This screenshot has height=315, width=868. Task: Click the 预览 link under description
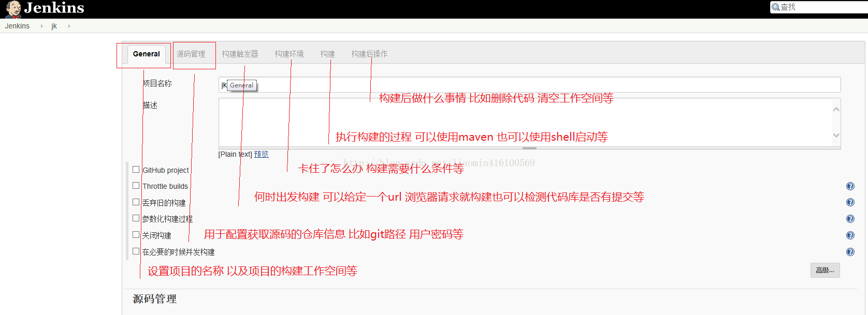(x=261, y=154)
